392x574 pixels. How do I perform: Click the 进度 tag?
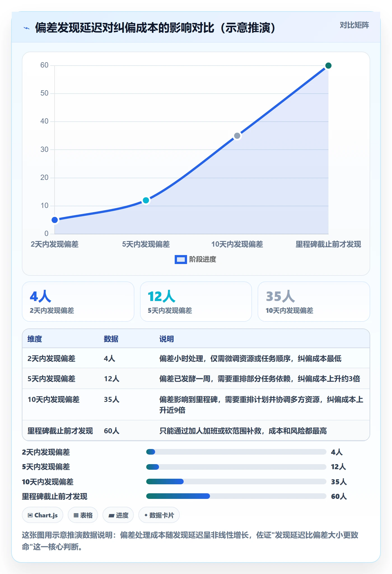(118, 515)
